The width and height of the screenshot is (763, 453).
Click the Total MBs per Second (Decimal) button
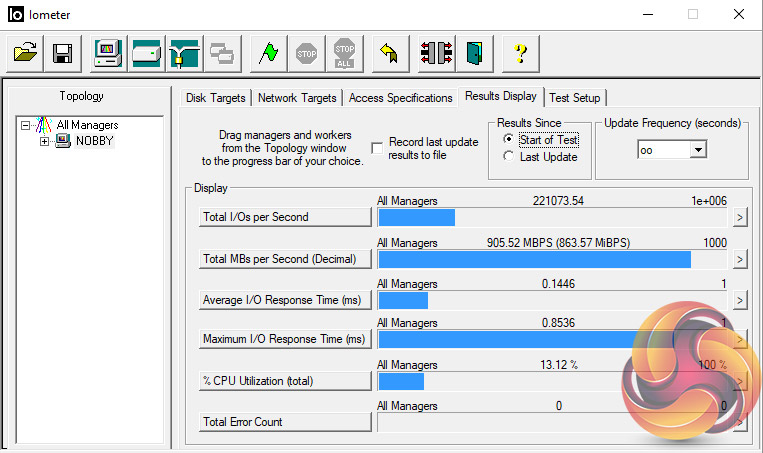pos(283,259)
